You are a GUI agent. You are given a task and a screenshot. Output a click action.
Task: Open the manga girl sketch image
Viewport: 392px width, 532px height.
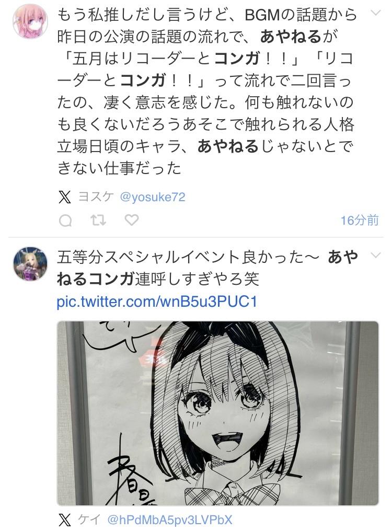(x=217, y=413)
